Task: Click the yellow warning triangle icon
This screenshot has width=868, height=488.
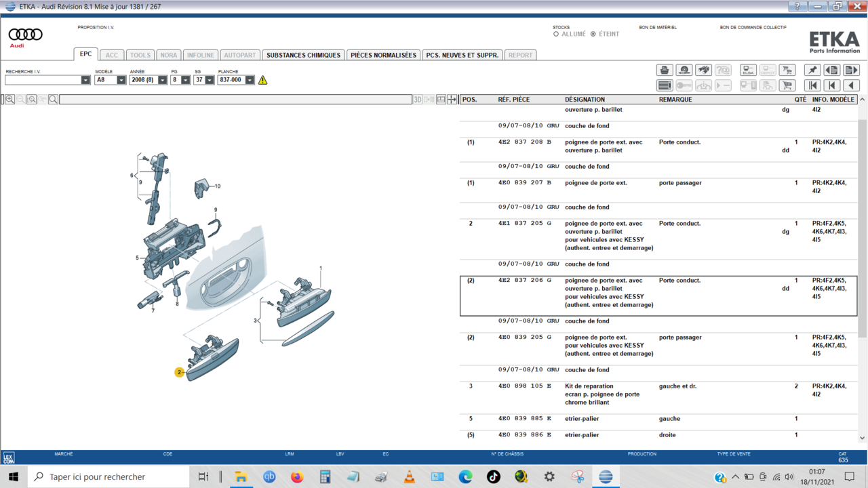Action: (x=262, y=80)
